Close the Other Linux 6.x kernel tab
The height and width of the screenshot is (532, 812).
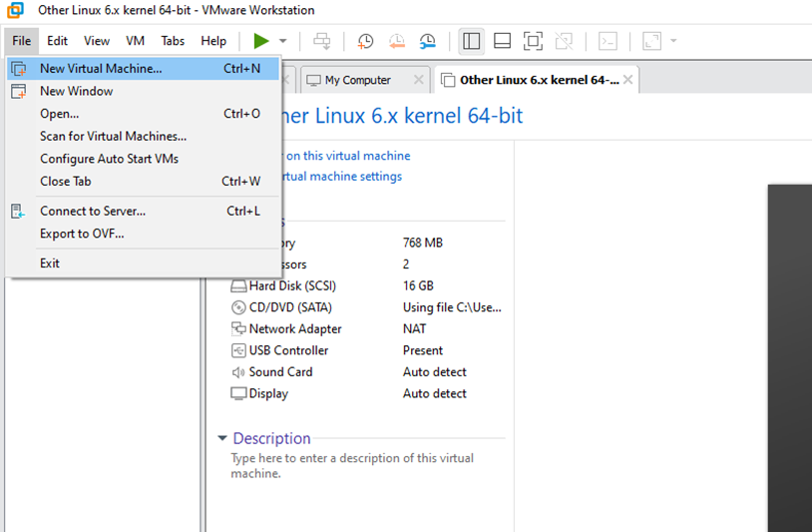coord(627,80)
